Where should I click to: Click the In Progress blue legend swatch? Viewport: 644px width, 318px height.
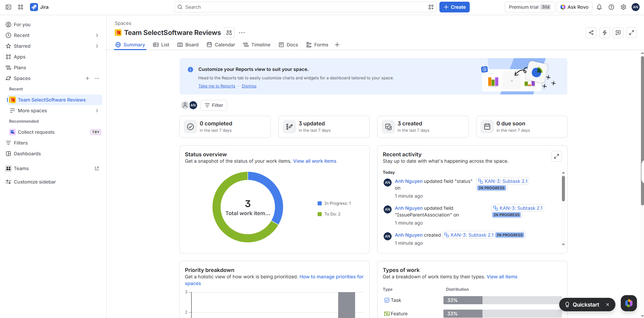[320, 203]
